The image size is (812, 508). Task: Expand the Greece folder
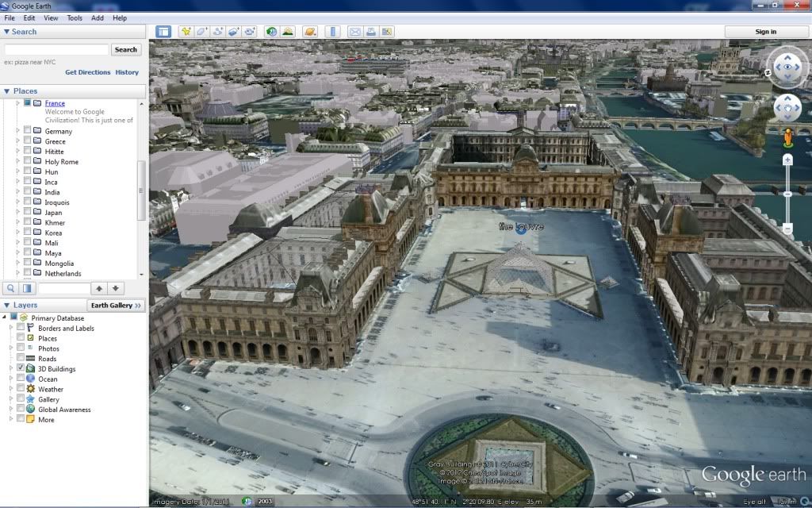[x=17, y=141]
